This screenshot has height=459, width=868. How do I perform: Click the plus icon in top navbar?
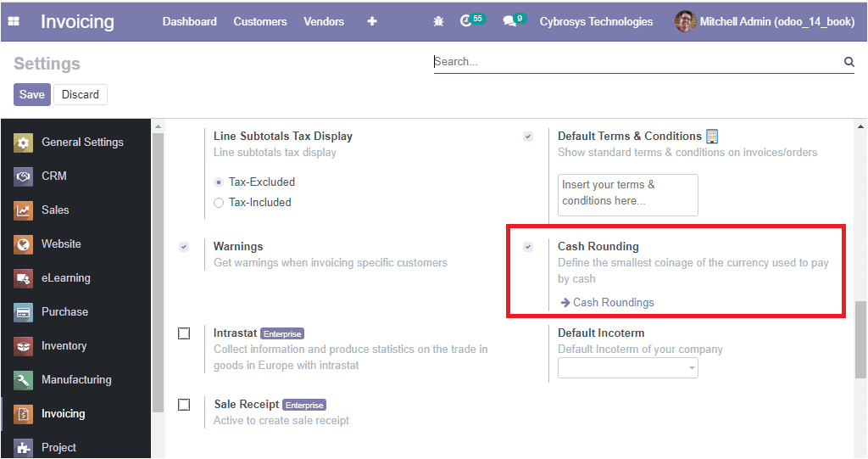(x=372, y=21)
